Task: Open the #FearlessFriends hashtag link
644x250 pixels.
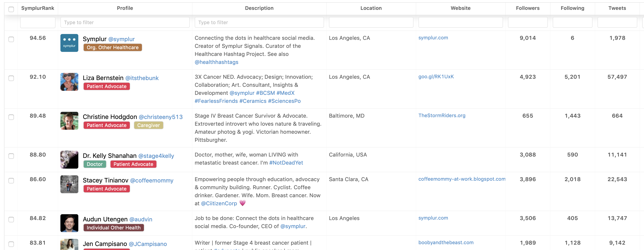Action: (x=216, y=101)
